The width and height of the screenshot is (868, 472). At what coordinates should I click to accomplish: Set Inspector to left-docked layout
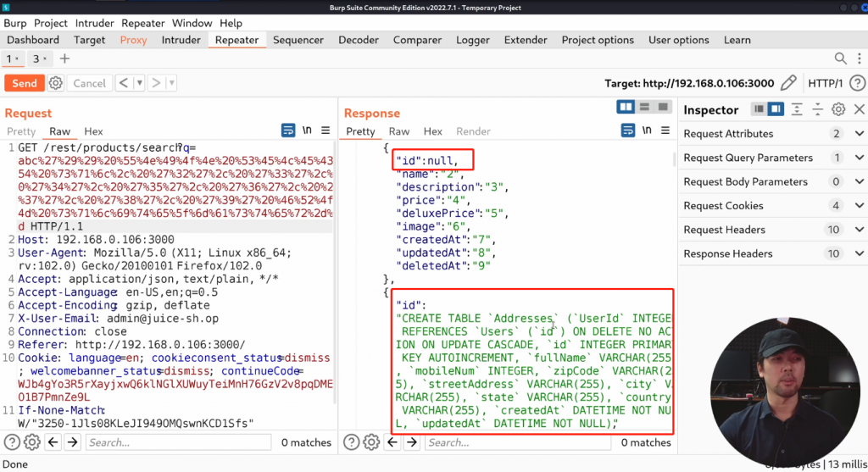click(759, 109)
